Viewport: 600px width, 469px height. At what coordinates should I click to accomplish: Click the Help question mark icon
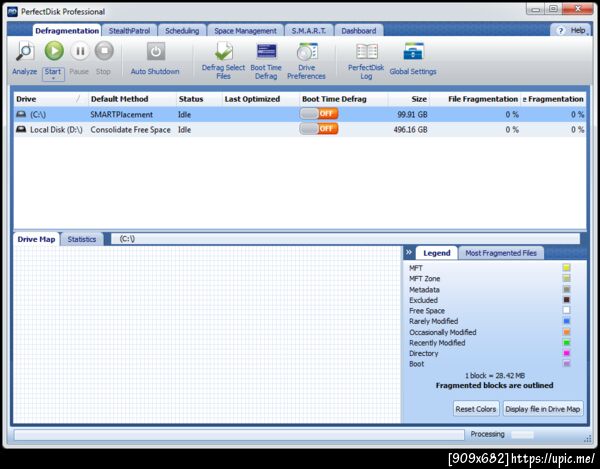point(560,31)
